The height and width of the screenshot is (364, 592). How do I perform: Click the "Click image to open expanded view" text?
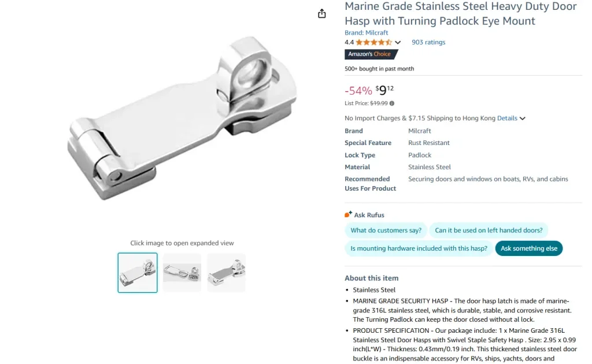pos(182,243)
